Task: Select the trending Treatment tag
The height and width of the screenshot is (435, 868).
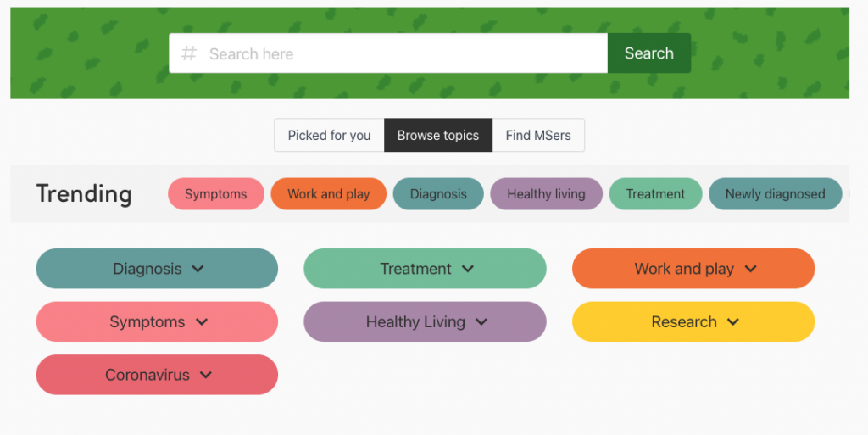Action: (655, 193)
